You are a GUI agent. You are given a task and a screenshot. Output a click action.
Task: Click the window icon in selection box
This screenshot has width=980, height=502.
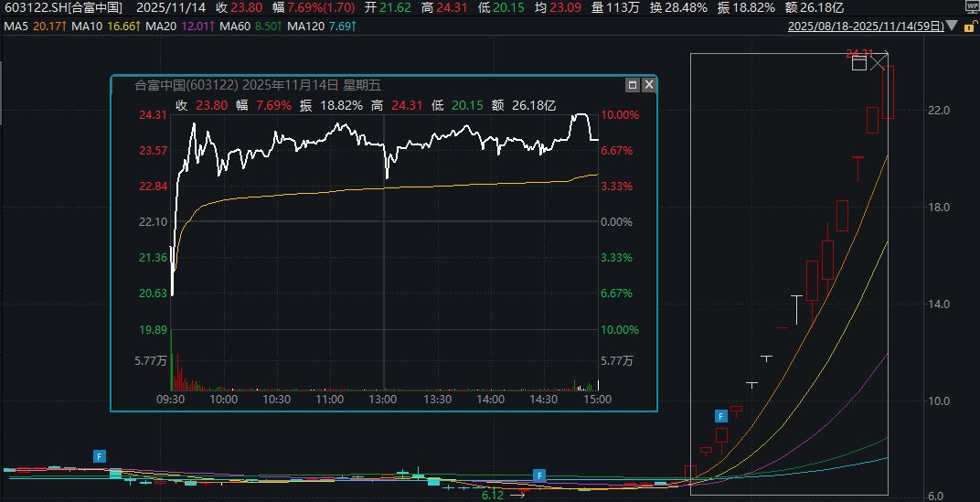(858, 63)
